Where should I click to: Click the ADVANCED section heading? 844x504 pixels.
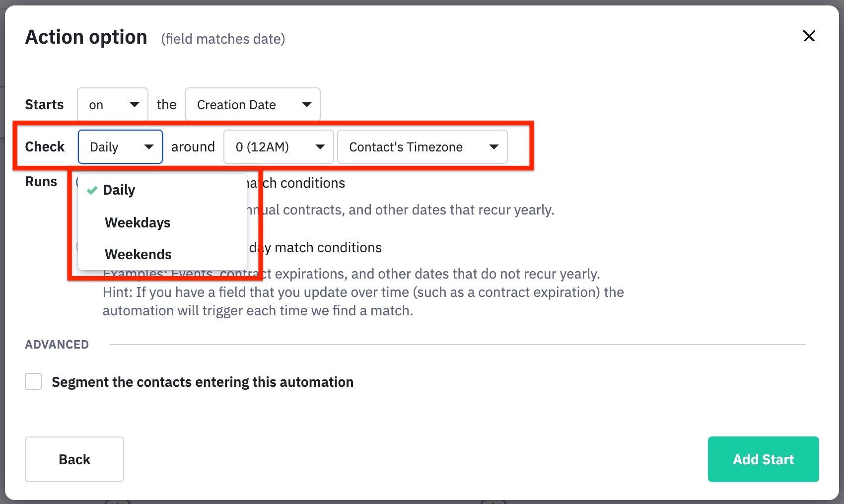click(57, 345)
